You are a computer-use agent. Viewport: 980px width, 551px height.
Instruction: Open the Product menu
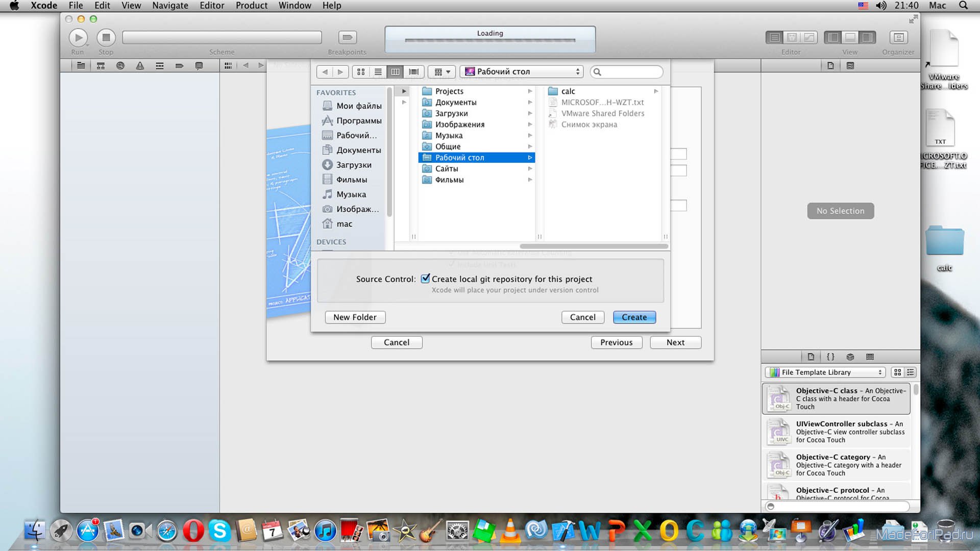tap(252, 6)
